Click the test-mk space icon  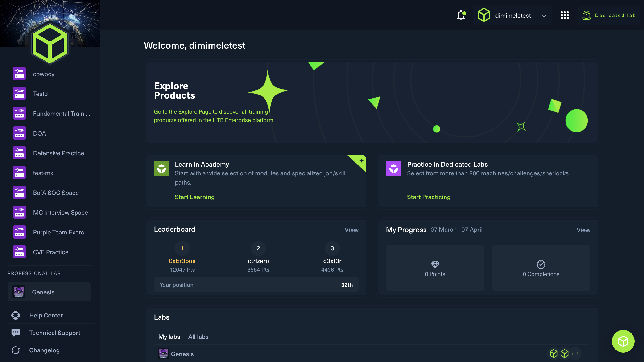[x=19, y=173]
